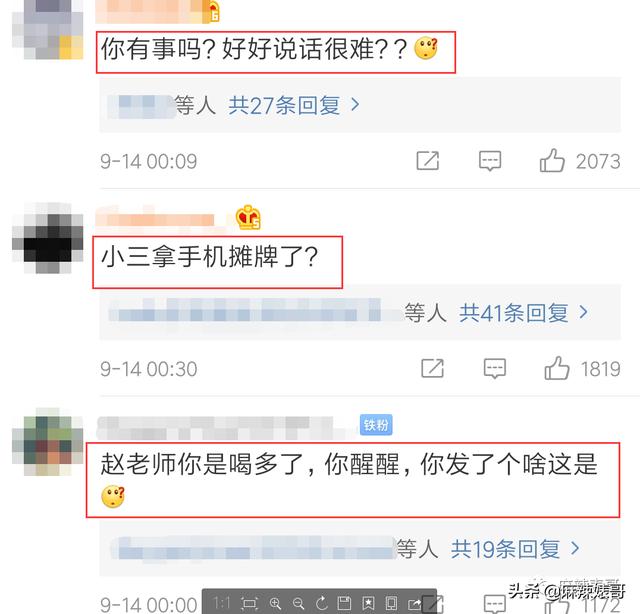Screen dimensions: 640x614
Task: Fit image to window with the fullscreen icon
Action: pos(249,603)
